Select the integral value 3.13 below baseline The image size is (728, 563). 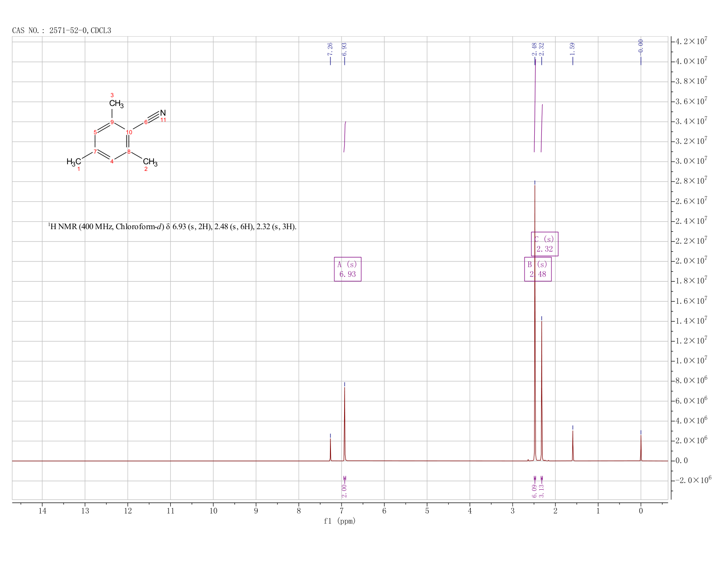[542, 491]
